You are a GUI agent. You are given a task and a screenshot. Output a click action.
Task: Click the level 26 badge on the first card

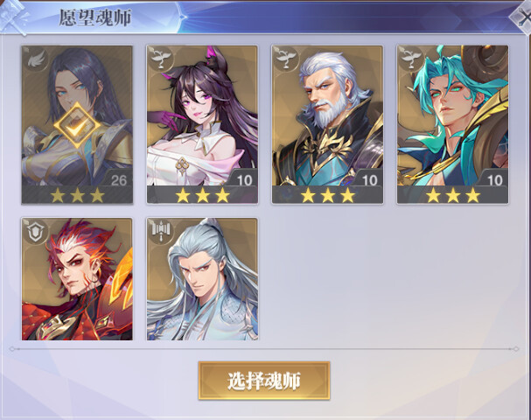coord(118,180)
